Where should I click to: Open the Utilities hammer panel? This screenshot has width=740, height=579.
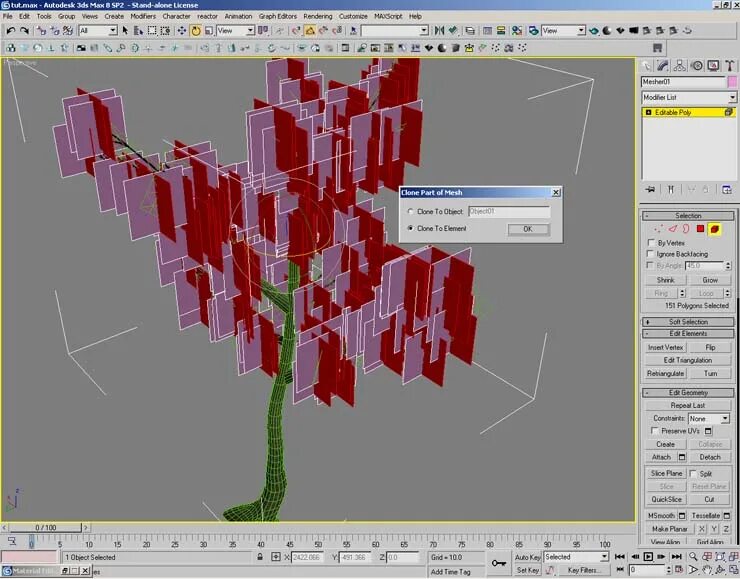[730, 66]
